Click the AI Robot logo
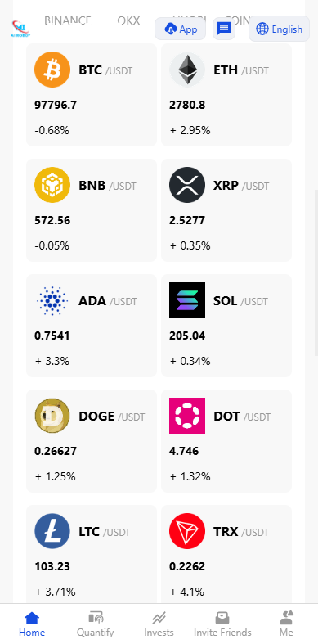Image resolution: width=318 pixels, height=644 pixels. click(20, 29)
